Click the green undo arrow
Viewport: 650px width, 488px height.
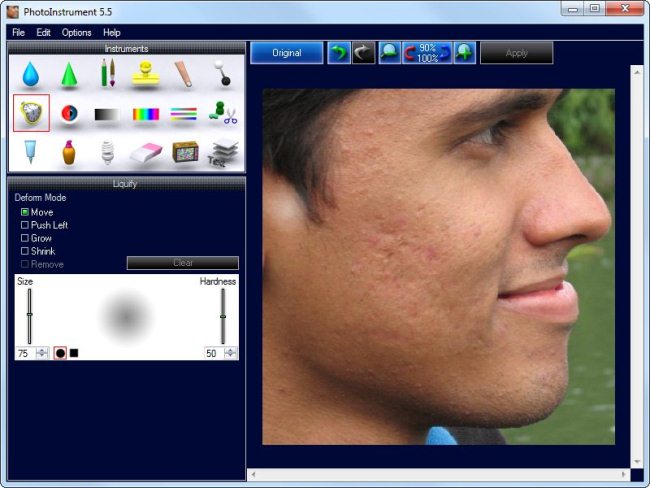(338, 53)
